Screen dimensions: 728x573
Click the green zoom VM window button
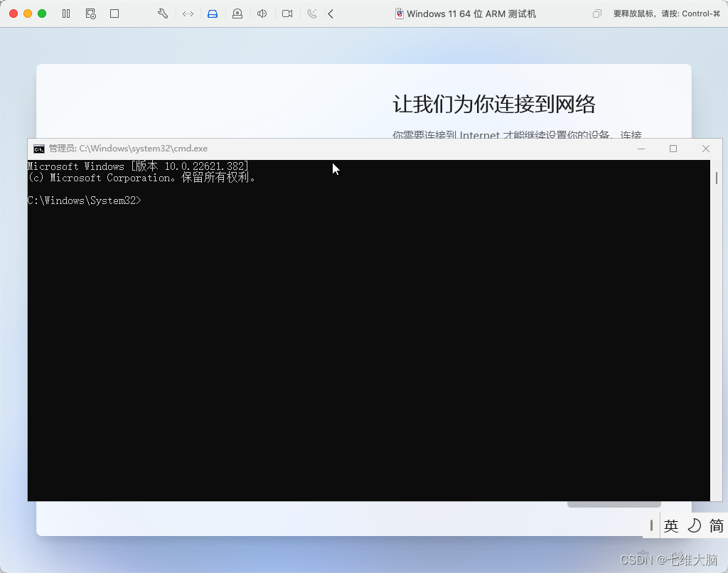(x=42, y=14)
